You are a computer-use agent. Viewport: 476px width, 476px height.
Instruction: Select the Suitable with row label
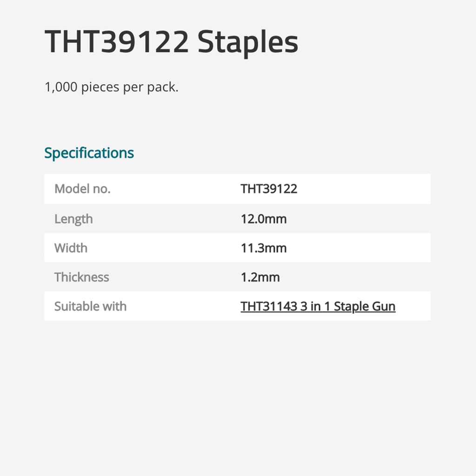(90, 306)
